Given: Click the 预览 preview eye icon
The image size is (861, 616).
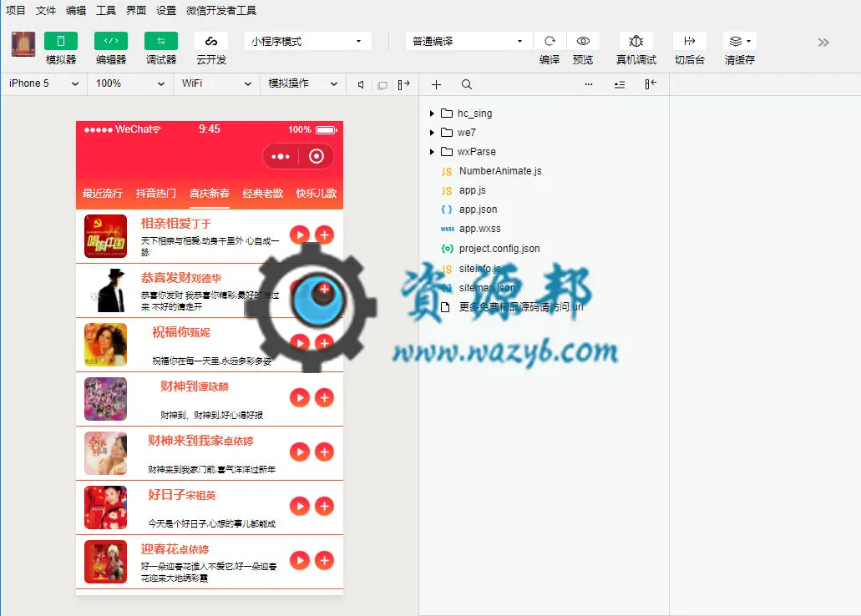Looking at the screenshot, I should click(x=583, y=41).
